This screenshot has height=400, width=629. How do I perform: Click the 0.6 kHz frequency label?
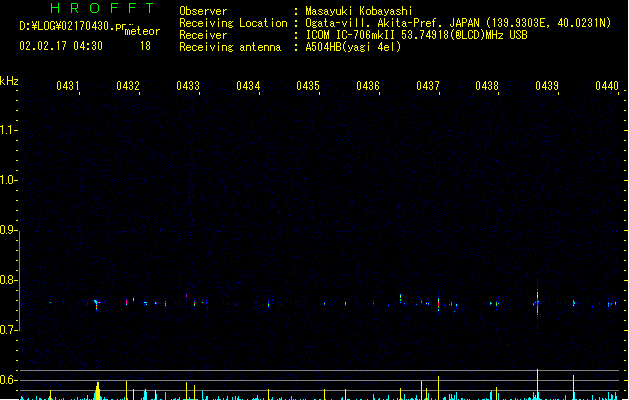[x=8, y=380]
